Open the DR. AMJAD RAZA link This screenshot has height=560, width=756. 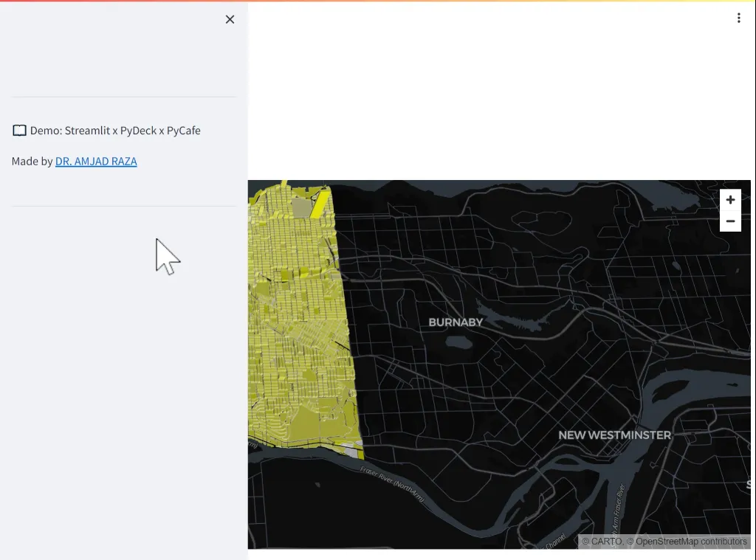coord(96,162)
